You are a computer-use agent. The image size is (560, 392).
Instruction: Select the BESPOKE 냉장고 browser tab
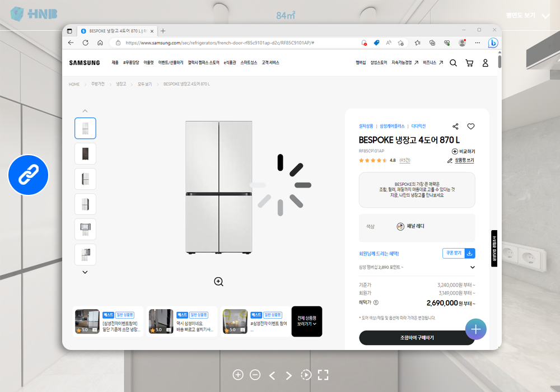(117, 31)
